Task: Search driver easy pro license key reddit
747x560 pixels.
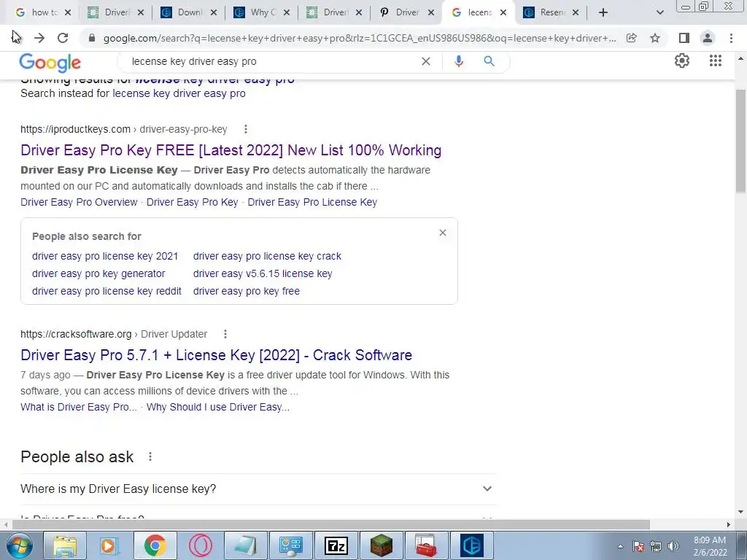Action: pos(107,292)
